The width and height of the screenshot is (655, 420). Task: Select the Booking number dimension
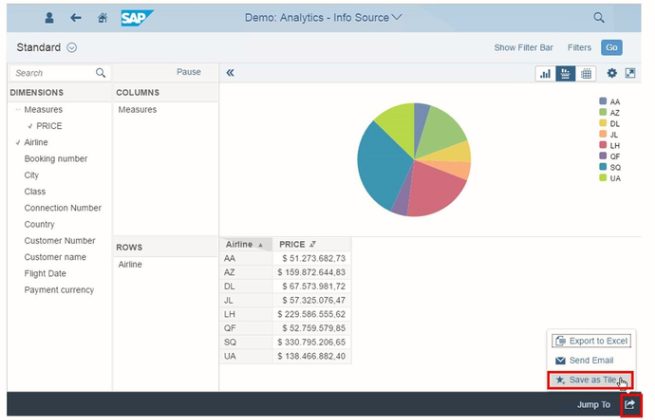(55, 159)
